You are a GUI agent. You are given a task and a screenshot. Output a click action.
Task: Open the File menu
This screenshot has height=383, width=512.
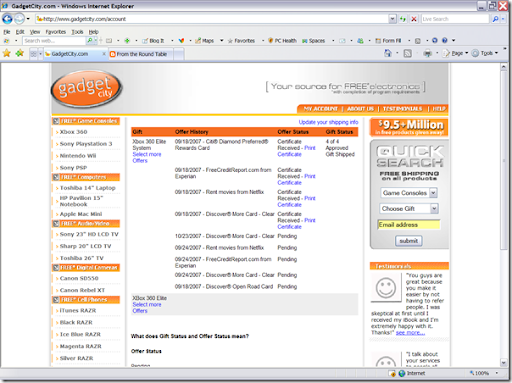coord(7,32)
